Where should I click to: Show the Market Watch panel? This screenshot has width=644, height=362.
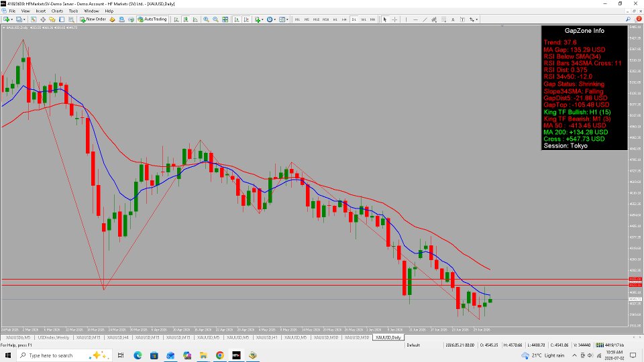point(34,19)
